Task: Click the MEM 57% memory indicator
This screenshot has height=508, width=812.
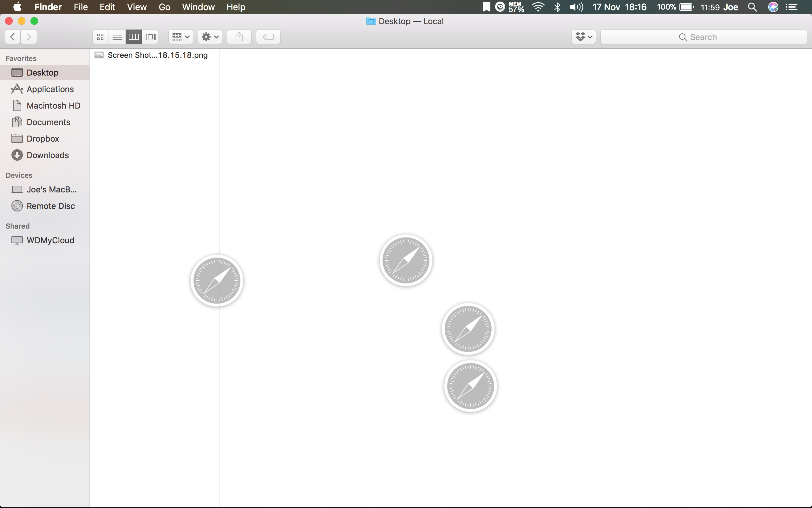Action: pyautogui.click(x=516, y=7)
